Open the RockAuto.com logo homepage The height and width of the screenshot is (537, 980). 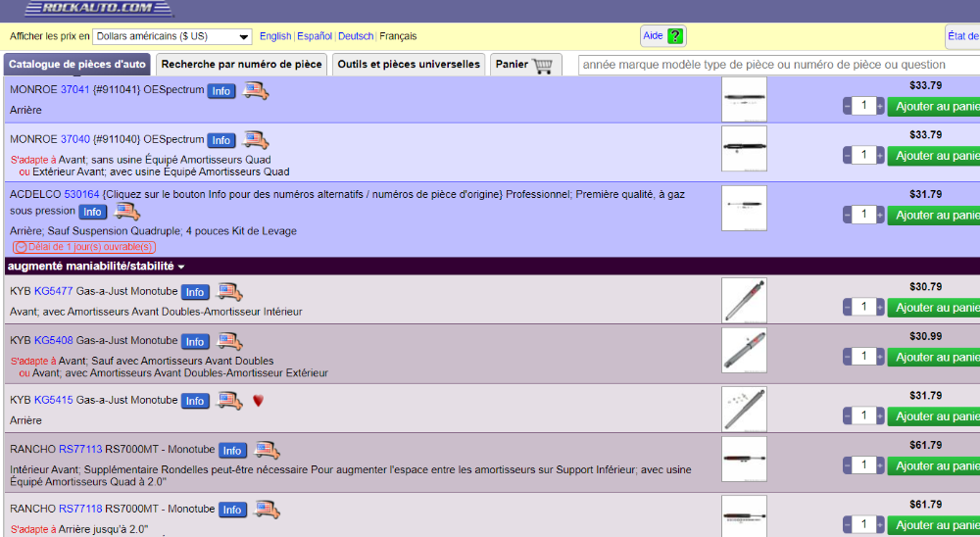99,8
